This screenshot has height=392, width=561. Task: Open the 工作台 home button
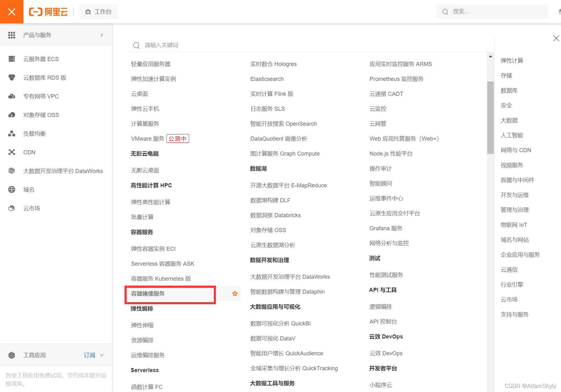[98, 12]
